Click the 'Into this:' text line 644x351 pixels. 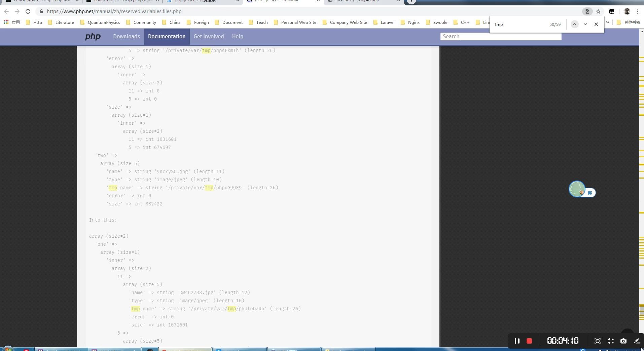[103, 220]
